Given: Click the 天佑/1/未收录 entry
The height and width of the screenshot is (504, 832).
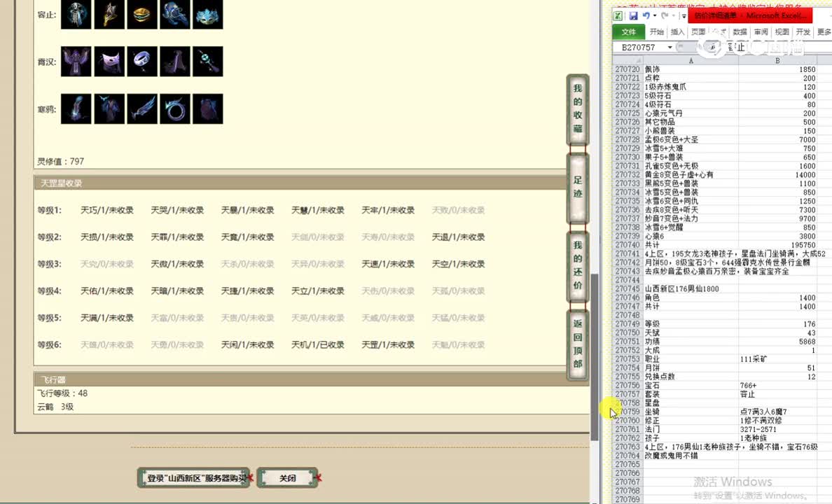Looking at the screenshot, I should [107, 291].
